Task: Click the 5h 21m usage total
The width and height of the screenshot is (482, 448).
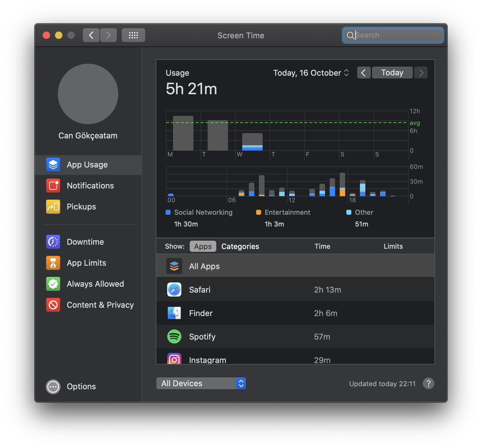Action: pos(191,89)
